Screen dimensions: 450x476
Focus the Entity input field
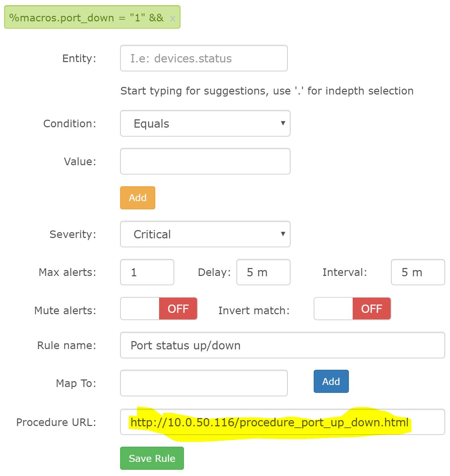coord(204,58)
